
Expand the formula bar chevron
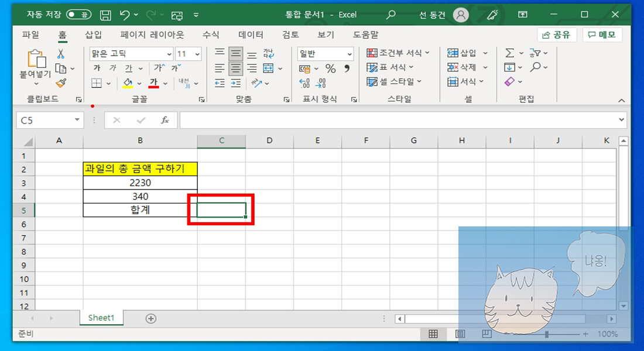pos(621,120)
